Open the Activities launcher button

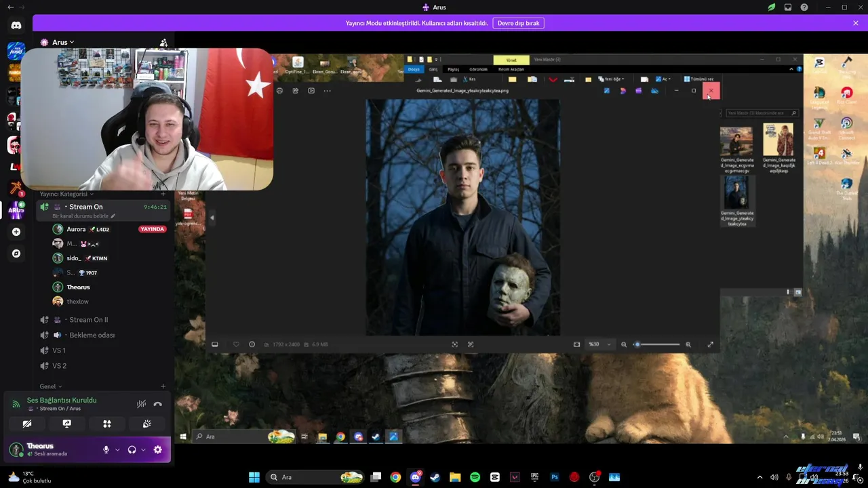[106, 424]
